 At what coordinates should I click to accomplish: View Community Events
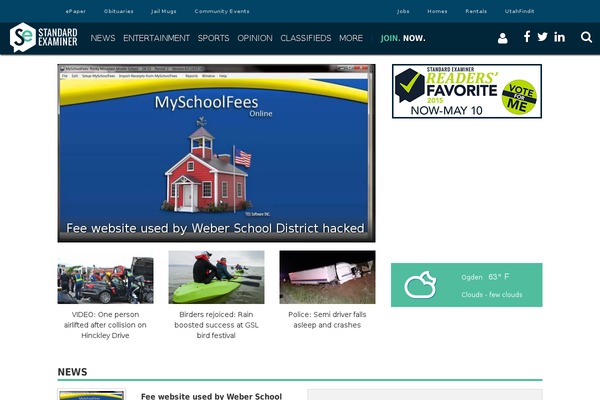pyautogui.click(x=222, y=11)
